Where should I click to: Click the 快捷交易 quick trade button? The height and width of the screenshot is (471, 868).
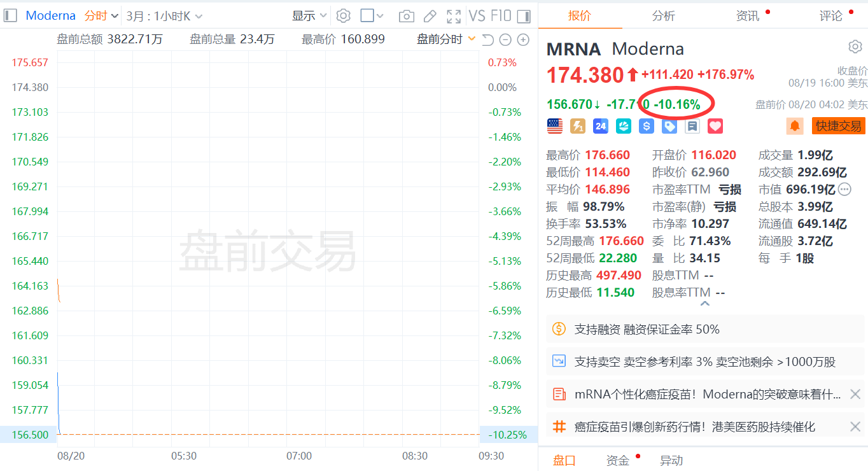pos(839,126)
